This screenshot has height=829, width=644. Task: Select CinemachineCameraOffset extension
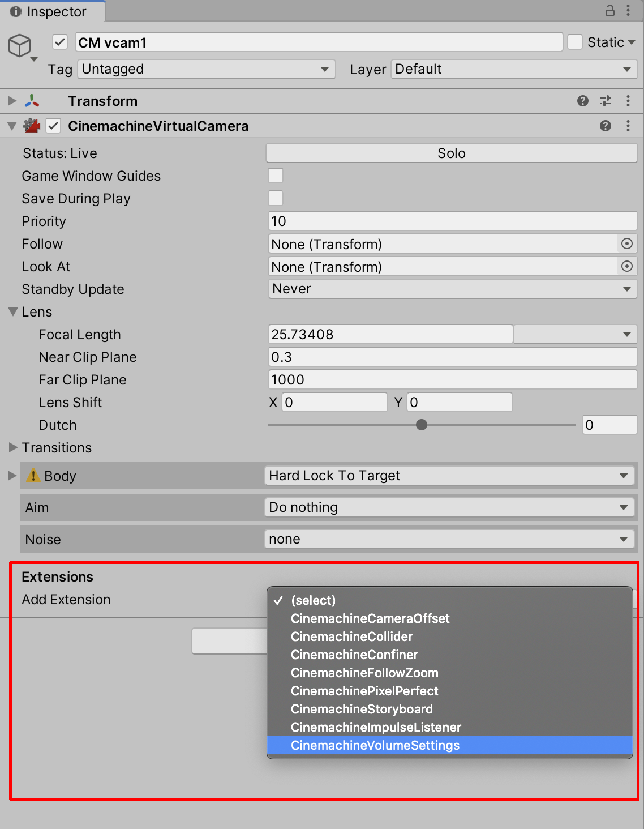[x=450, y=618]
